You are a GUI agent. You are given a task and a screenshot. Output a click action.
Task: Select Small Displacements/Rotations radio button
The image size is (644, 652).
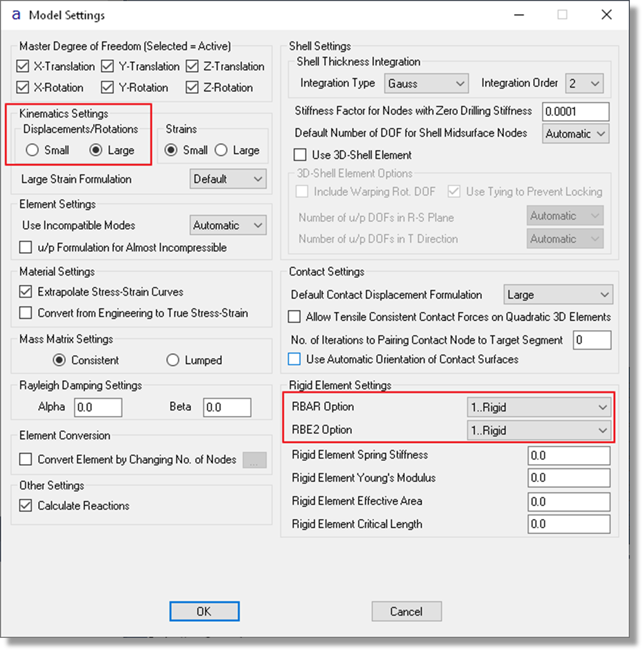(32, 150)
